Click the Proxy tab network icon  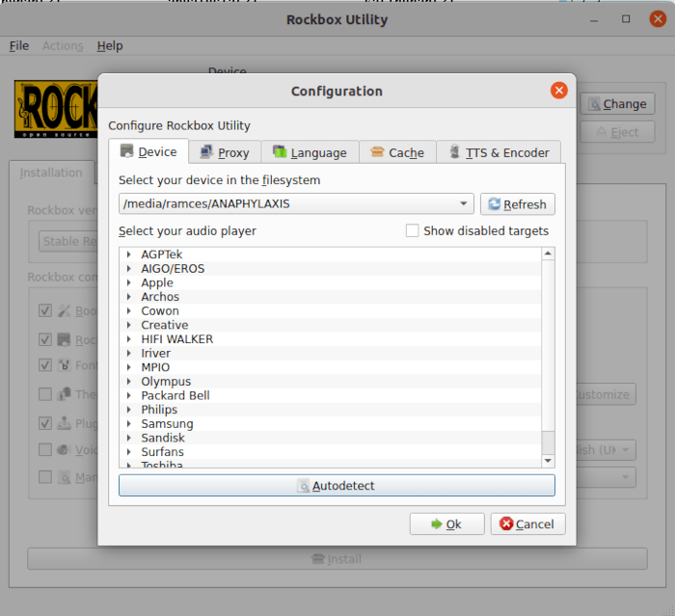click(x=206, y=152)
